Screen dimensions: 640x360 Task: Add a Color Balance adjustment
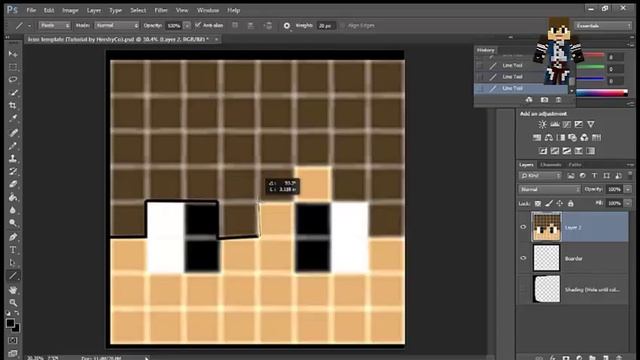[549, 138]
